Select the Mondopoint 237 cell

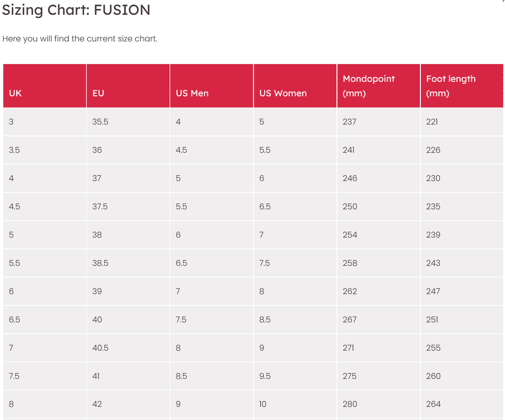pyautogui.click(x=379, y=122)
